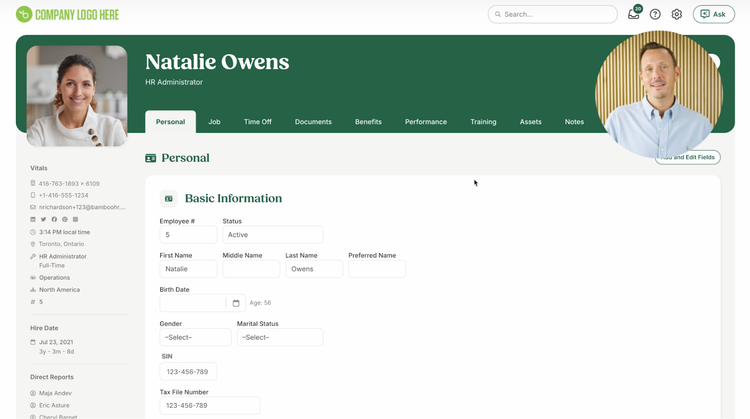Image resolution: width=750 pixels, height=419 pixels.
Task: Click the Jul 23, 2021 hire date
Action: click(x=56, y=342)
